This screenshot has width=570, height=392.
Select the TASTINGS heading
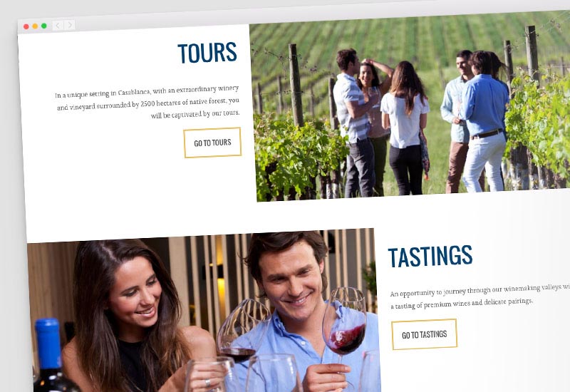430,257
